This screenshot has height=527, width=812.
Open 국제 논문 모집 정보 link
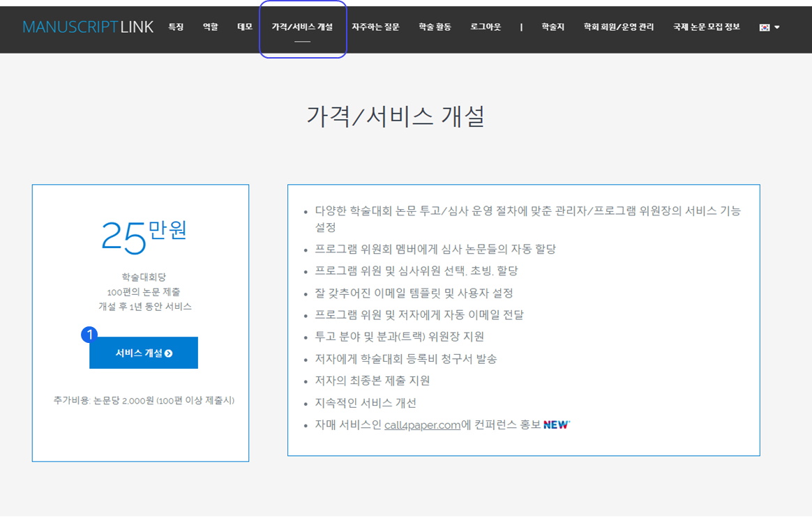pos(707,27)
